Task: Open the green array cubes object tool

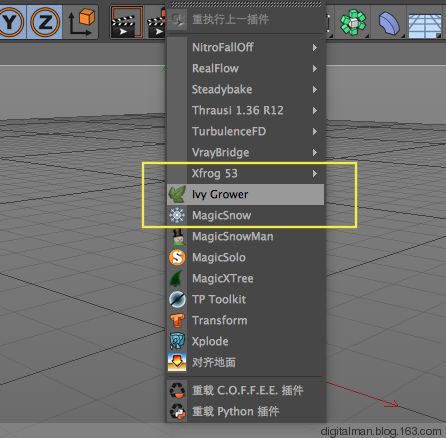Action: point(353,23)
